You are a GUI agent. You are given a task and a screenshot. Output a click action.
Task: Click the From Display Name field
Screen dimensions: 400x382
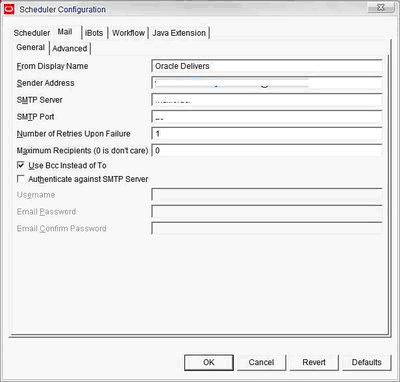tap(267, 66)
